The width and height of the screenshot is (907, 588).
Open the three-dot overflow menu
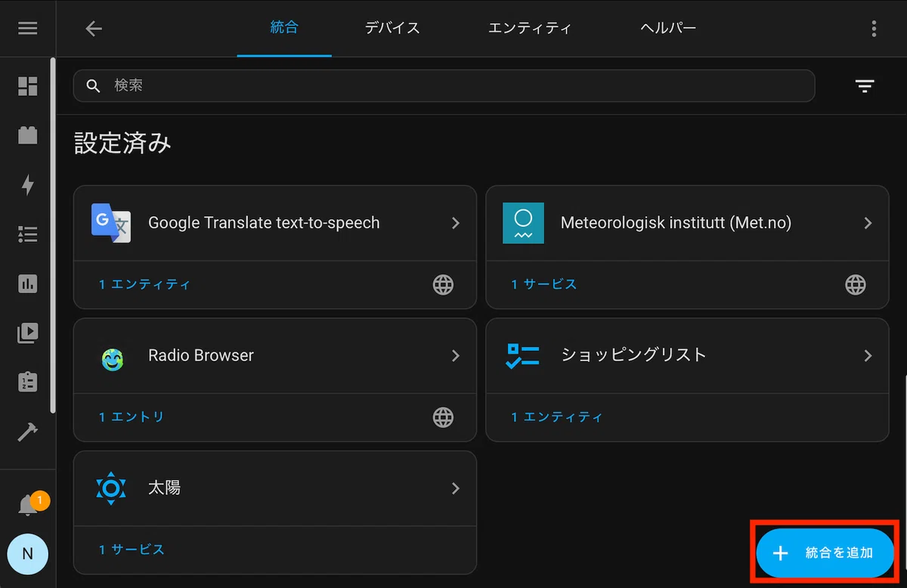coord(874,29)
